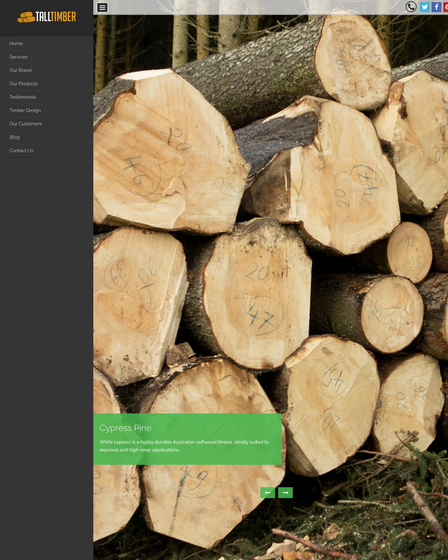Toggle the hamburger menu sidebar button
The image size is (448, 560).
(102, 7)
